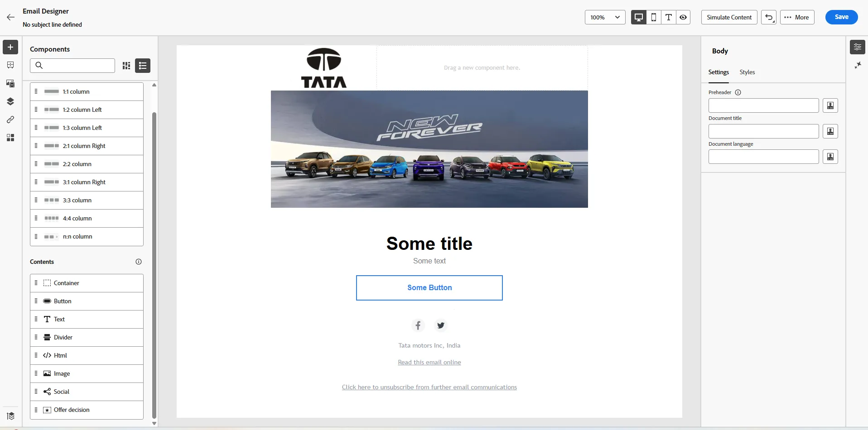Open personalization for Document language field
This screenshot has height=430, width=868.
tap(830, 157)
